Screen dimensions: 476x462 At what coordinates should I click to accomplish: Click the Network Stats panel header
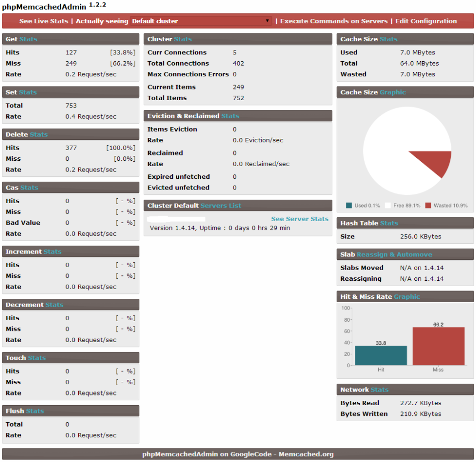click(x=405, y=390)
